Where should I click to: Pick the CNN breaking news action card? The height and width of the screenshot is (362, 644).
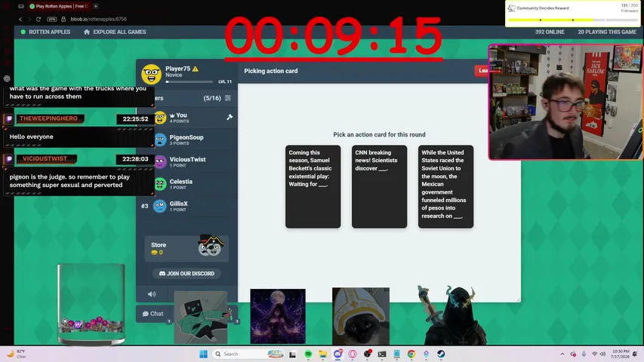pos(379,187)
